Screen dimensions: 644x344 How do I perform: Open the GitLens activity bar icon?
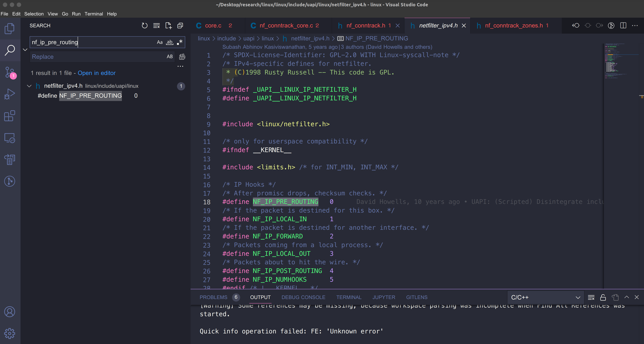tap(10, 181)
